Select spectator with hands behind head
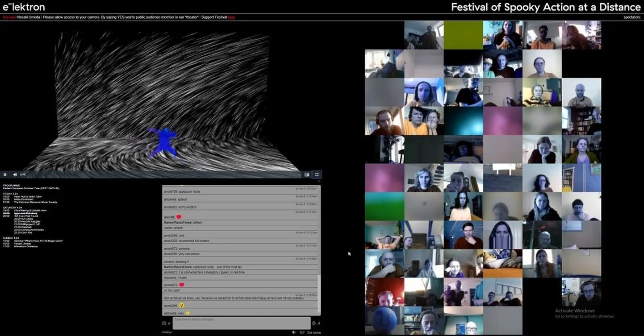 [385, 235]
